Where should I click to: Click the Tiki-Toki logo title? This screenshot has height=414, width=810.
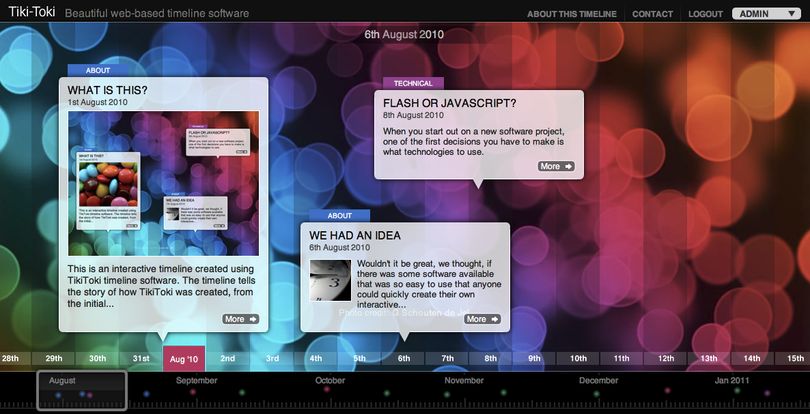tap(32, 12)
